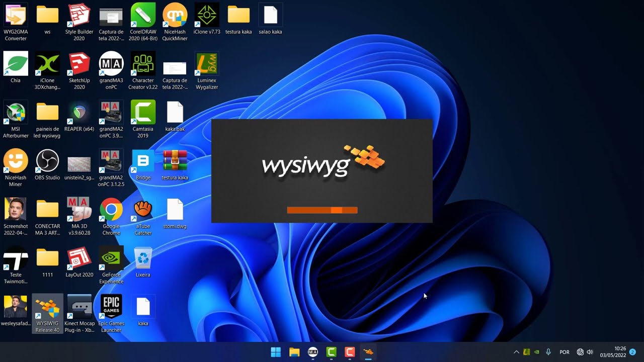The image size is (644, 362).
Task: Open network settings from tray
Action: tap(580, 352)
